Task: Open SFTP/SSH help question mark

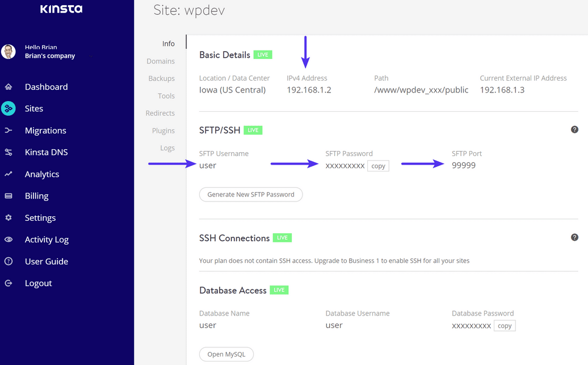Action: (x=574, y=129)
